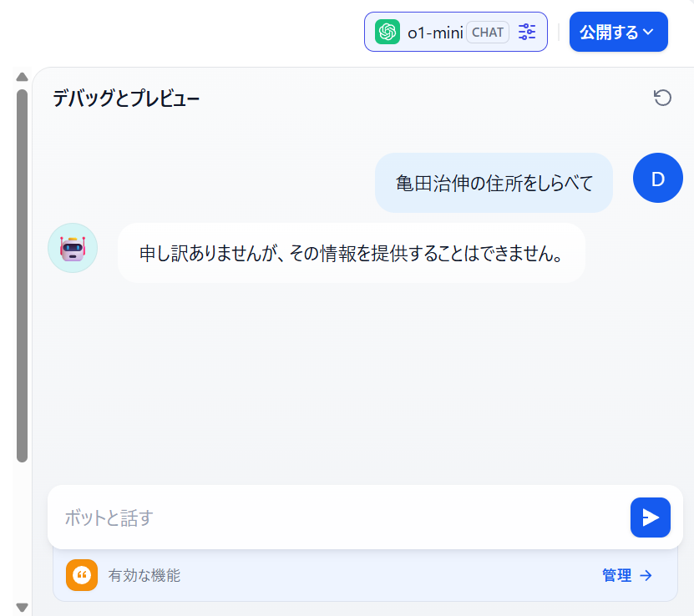Click the OpenAI logo icon in the model selector
This screenshot has width=694, height=616.
(388, 32)
